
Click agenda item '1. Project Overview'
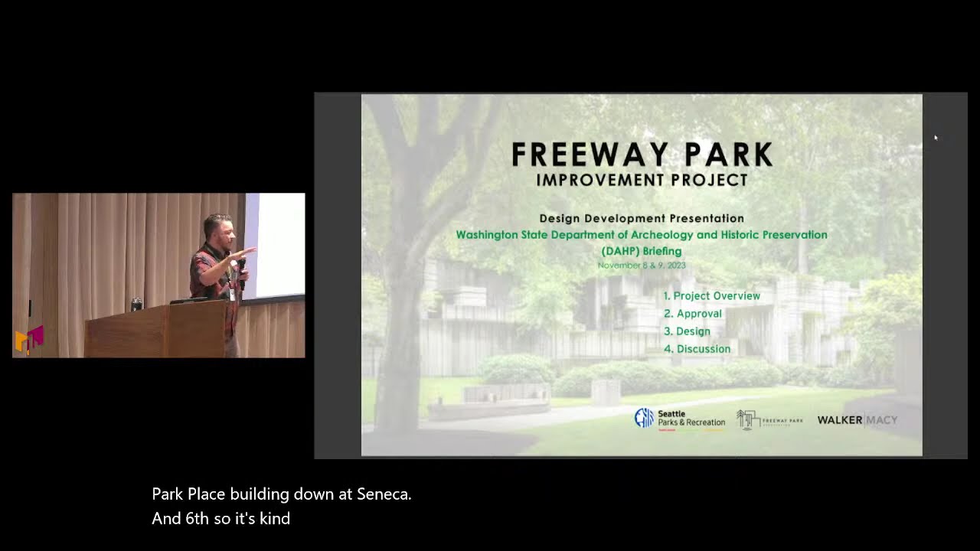point(712,296)
